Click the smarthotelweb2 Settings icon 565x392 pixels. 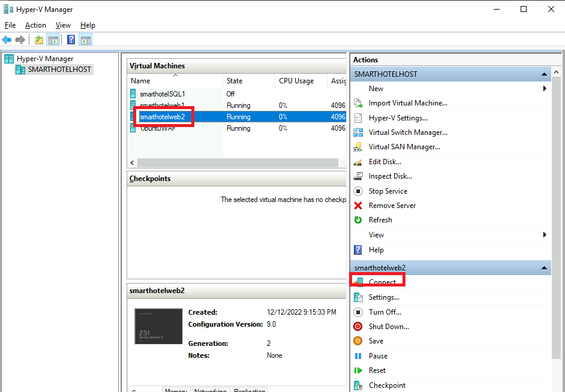[358, 297]
